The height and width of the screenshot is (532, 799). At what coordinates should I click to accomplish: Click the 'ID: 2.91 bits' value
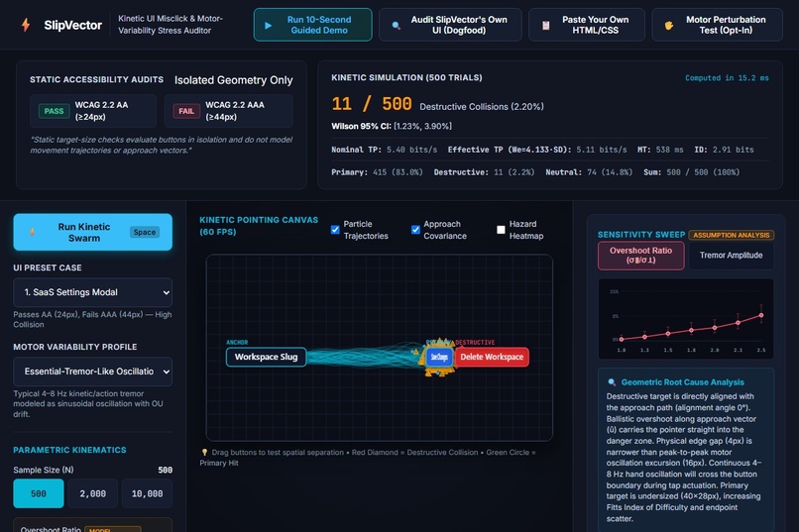click(x=724, y=150)
